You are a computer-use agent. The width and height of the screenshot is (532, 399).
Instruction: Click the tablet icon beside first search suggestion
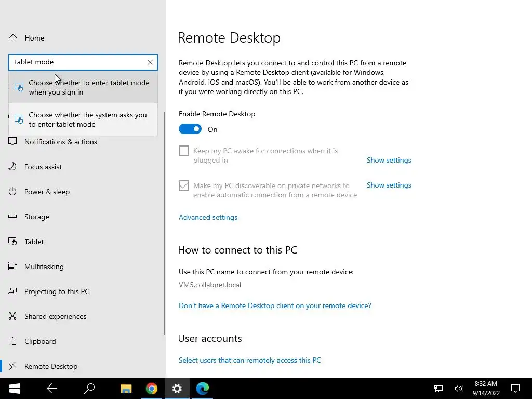[x=19, y=87]
